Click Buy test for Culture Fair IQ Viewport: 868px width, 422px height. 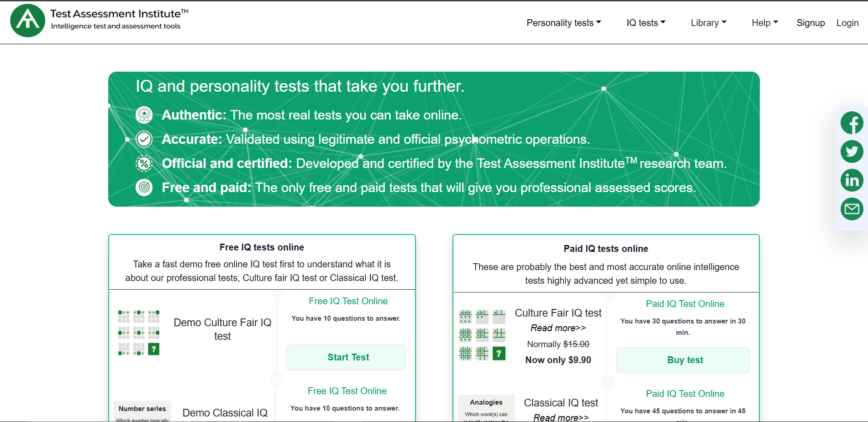(684, 360)
